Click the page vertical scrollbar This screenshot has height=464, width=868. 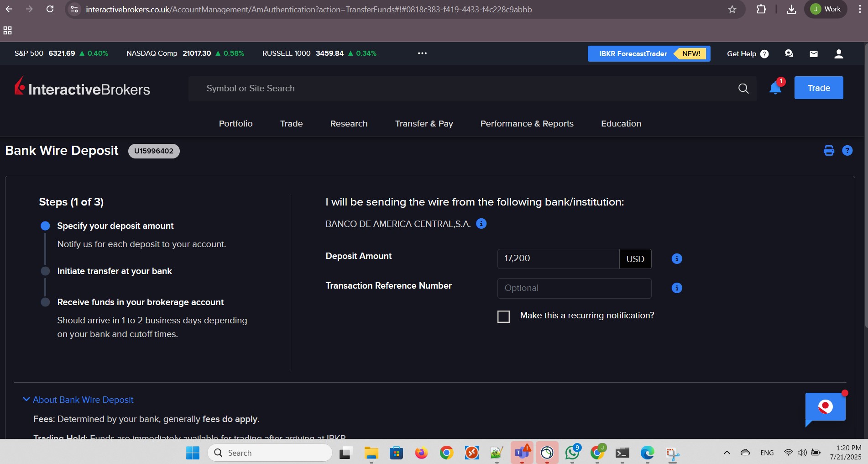point(866,185)
